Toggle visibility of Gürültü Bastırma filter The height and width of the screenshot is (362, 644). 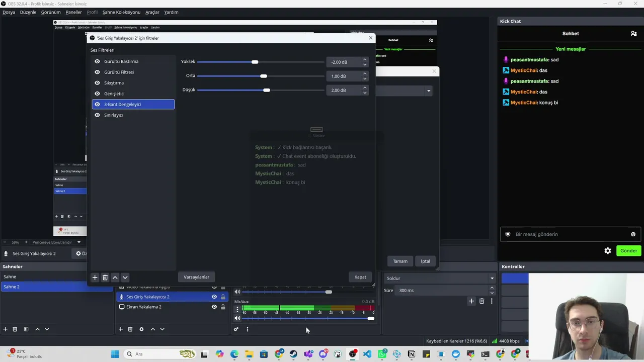[x=98, y=61]
